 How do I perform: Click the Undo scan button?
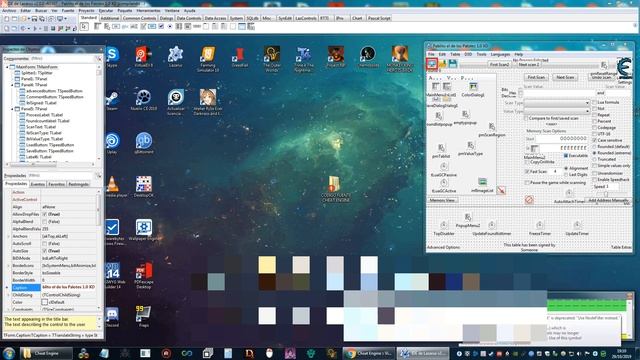pos(602,77)
